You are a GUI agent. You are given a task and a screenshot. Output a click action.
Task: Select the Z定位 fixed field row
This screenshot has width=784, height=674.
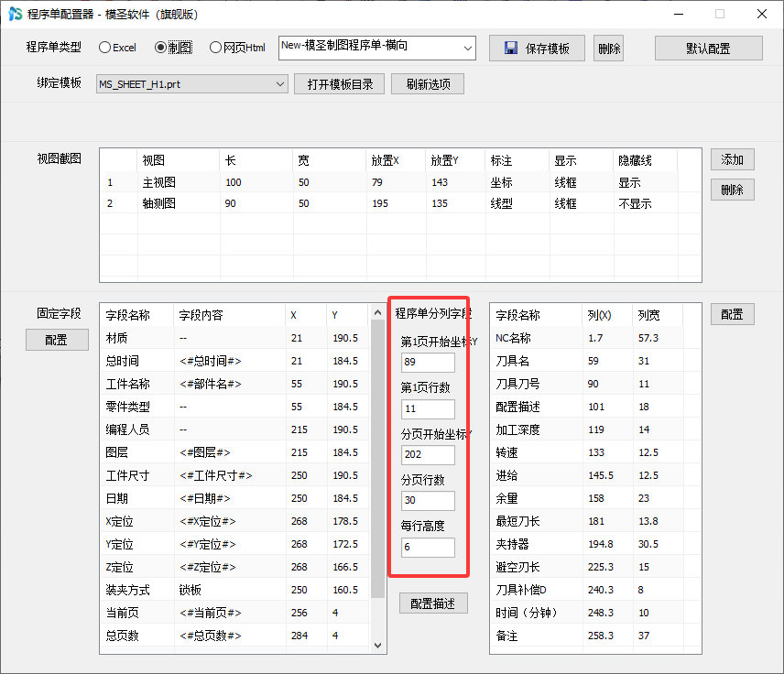(235, 567)
